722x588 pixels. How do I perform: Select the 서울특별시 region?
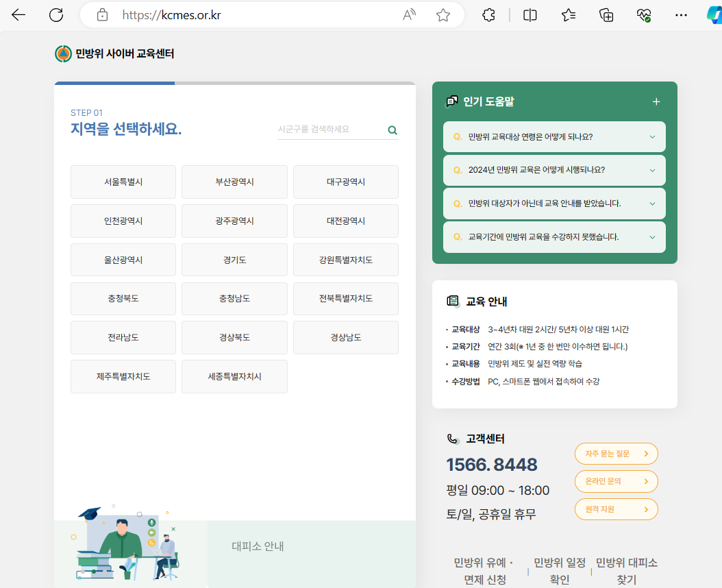(x=123, y=182)
